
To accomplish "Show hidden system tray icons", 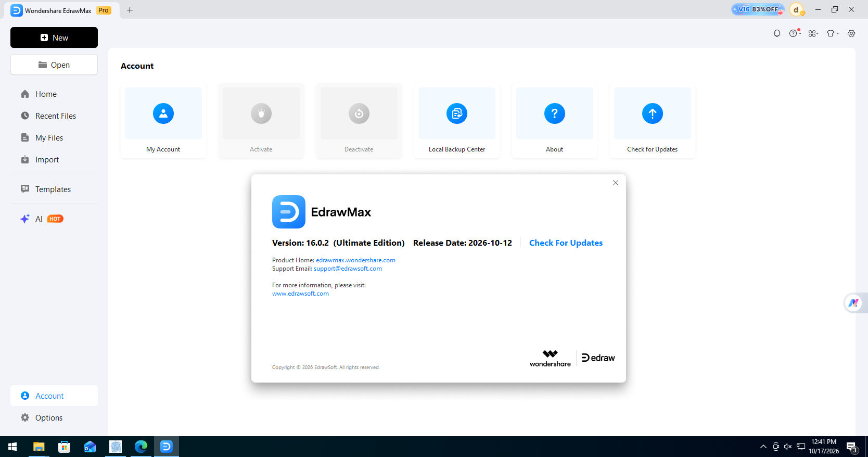I will click(x=763, y=447).
